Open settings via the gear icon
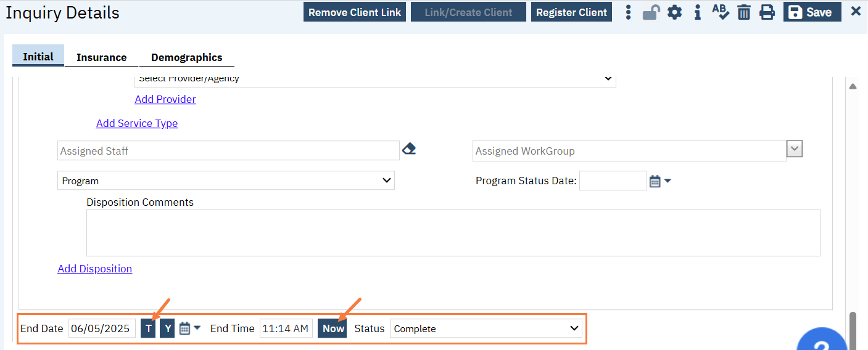868x350 pixels. click(x=674, y=12)
